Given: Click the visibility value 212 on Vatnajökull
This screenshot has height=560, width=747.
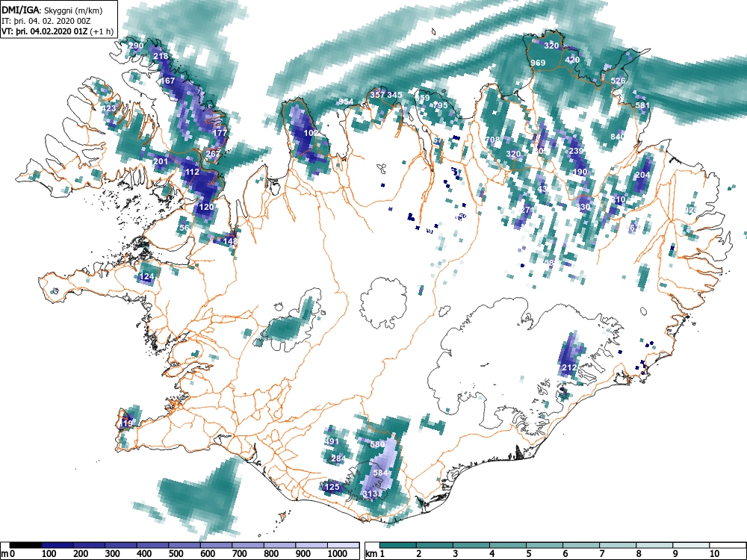Looking at the screenshot, I should [x=569, y=367].
